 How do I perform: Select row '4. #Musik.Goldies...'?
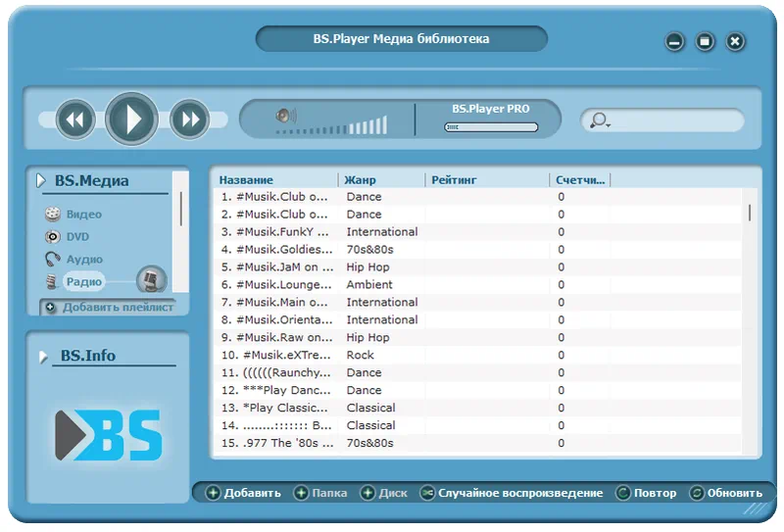point(477,250)
